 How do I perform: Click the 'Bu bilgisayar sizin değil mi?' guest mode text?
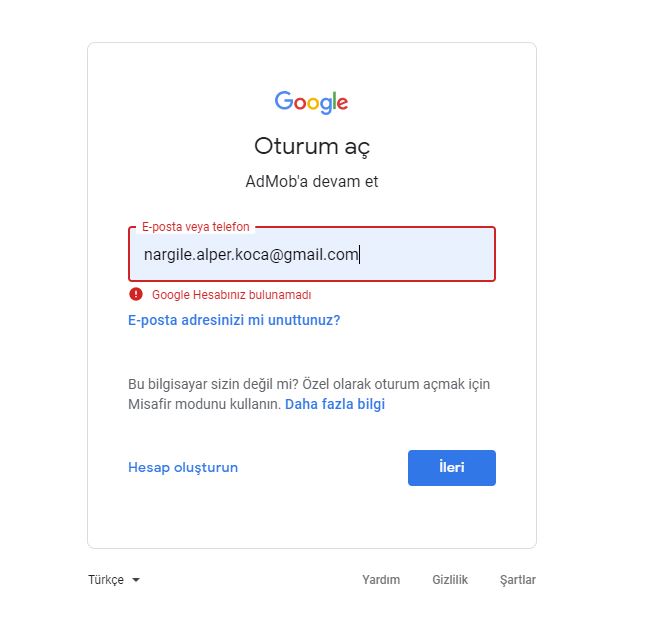point(214,384)
